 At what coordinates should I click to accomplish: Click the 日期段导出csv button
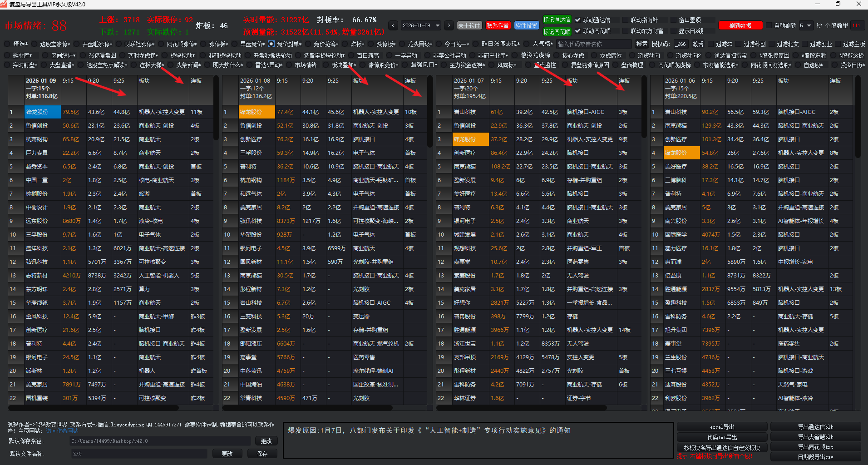(815, 457)
